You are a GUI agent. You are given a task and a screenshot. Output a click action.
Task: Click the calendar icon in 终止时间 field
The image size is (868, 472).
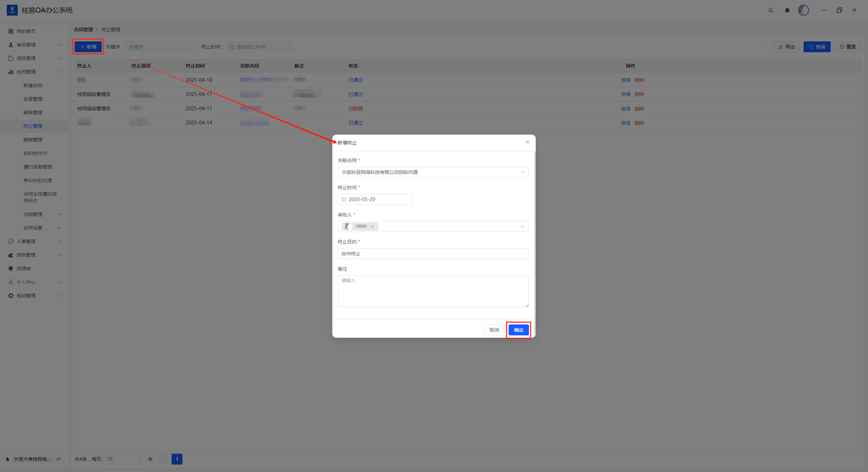coord(344,199)
